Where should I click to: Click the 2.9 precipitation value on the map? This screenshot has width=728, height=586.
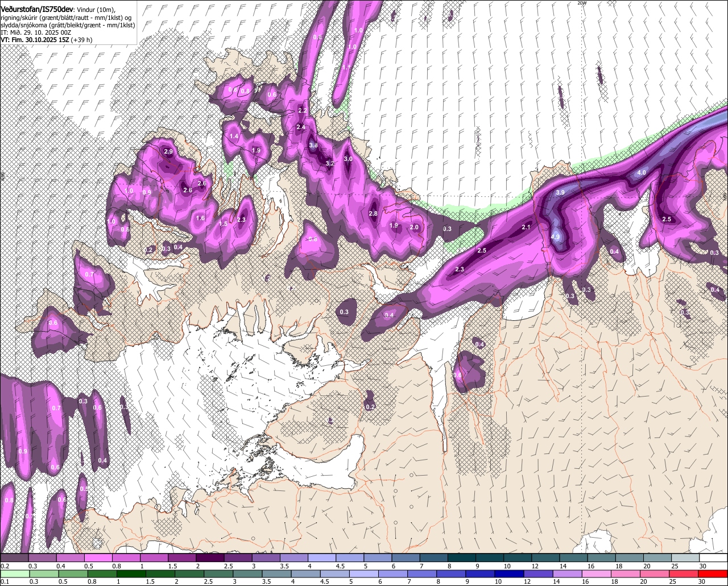(168, 152)
